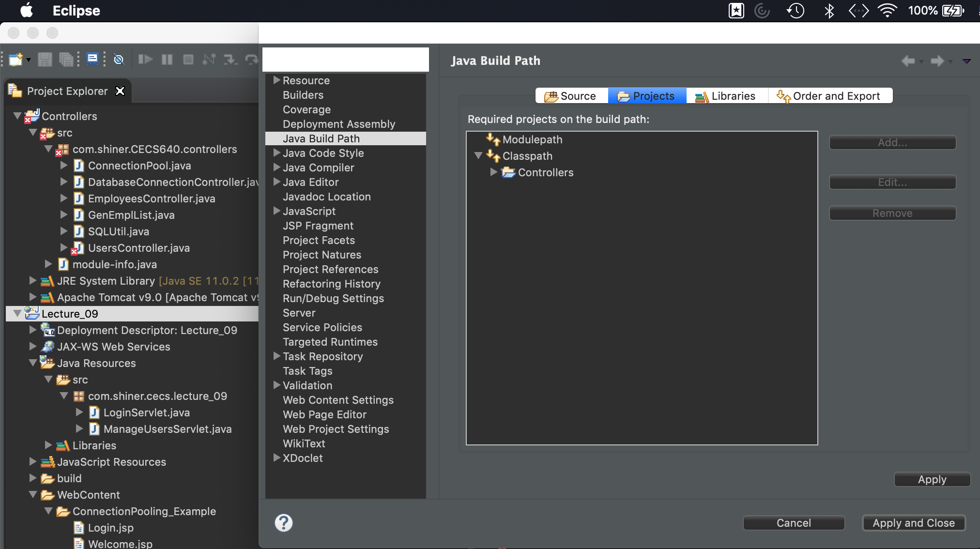Select Web Project Settings in properties list
The height and width of the screenshot is (549, 980).
(336, 429)
